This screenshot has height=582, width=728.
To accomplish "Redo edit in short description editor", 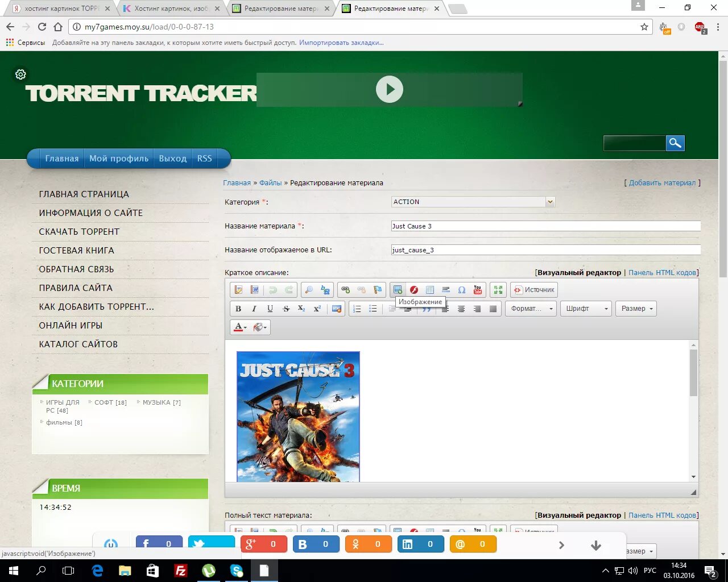I will tap(289, 290).
